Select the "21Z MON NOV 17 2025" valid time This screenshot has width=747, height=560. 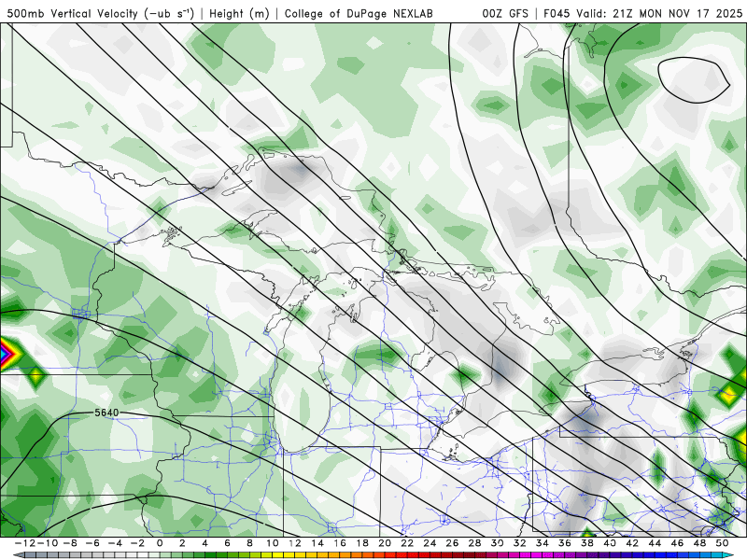[678, 13]
